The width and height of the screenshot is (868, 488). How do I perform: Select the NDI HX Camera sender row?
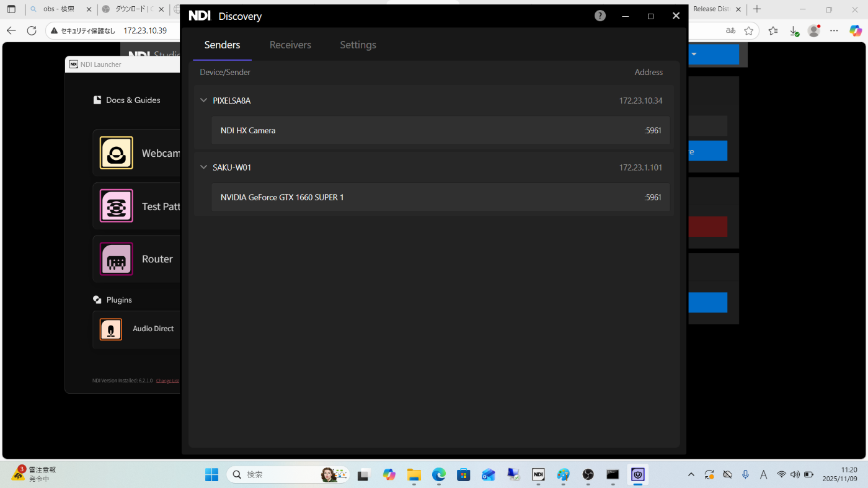tap(440, 130)
